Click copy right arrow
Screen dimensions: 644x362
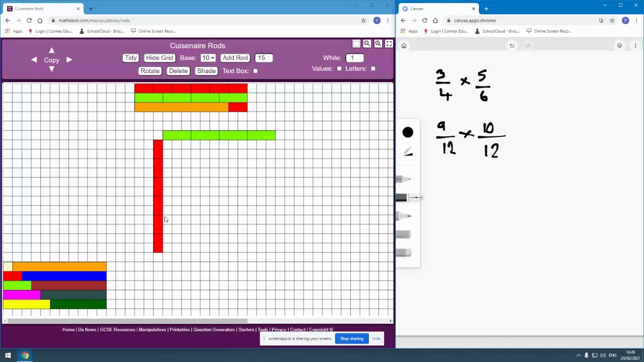tap(69, 60)
